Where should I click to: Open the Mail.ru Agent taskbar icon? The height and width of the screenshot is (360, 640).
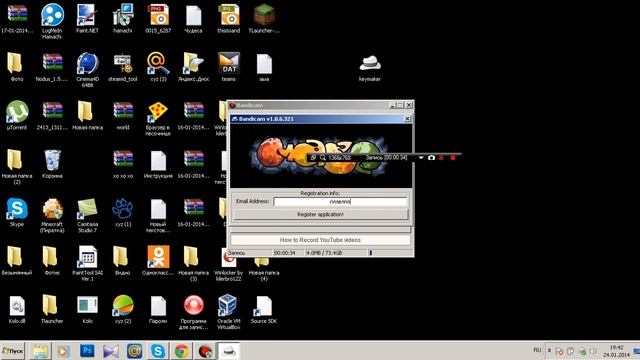[134, 351]
